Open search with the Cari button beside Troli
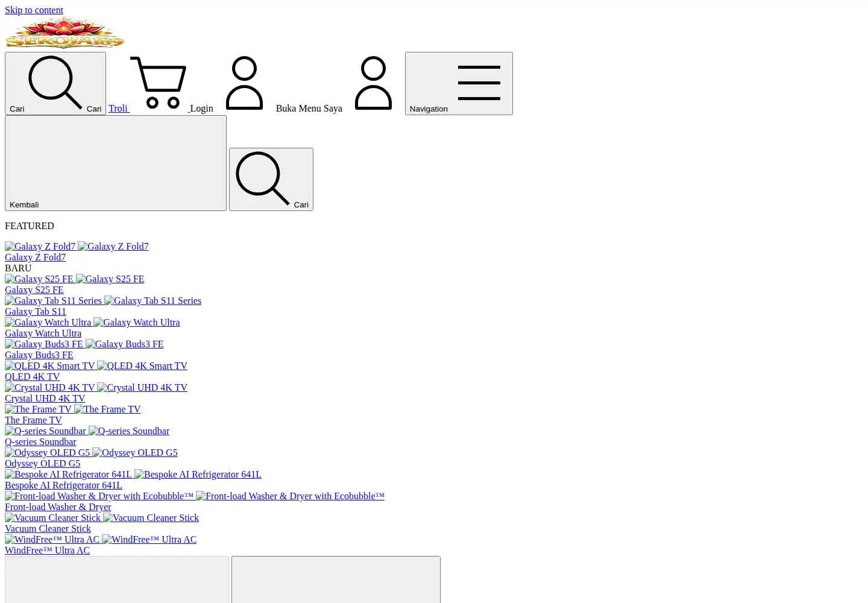 55,83
